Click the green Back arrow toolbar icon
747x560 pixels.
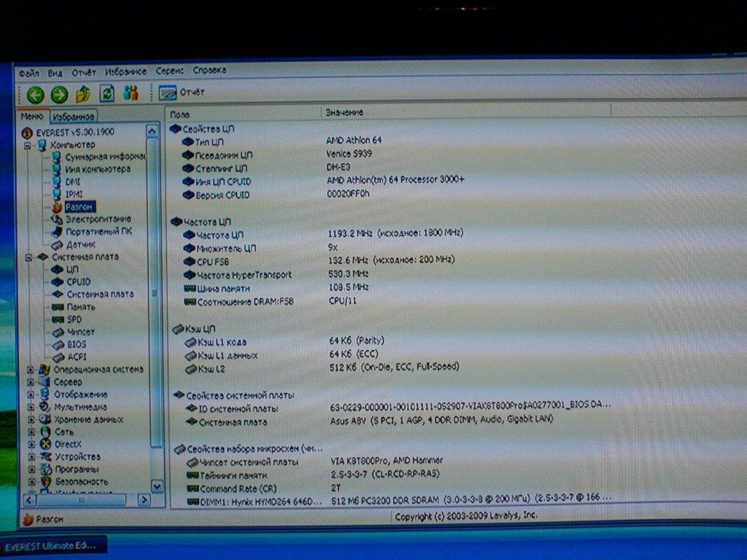pos(35,96)
